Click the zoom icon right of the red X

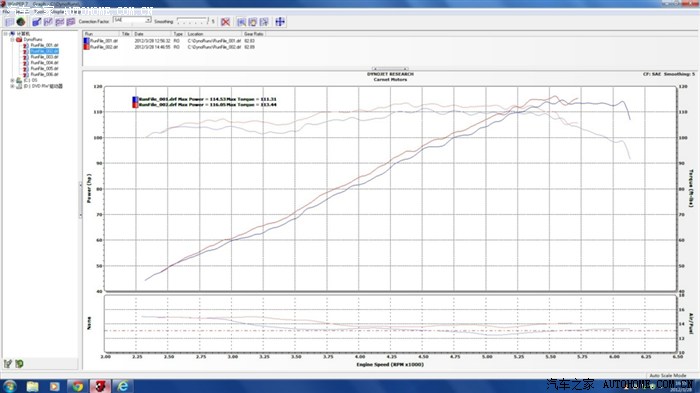click(242, 21)
